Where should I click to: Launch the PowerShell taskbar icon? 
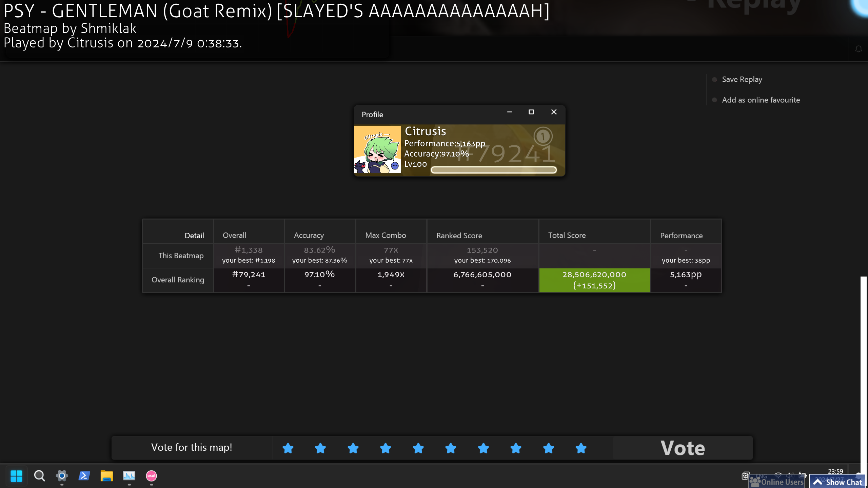pyautogui.click(x=84, y=476)
